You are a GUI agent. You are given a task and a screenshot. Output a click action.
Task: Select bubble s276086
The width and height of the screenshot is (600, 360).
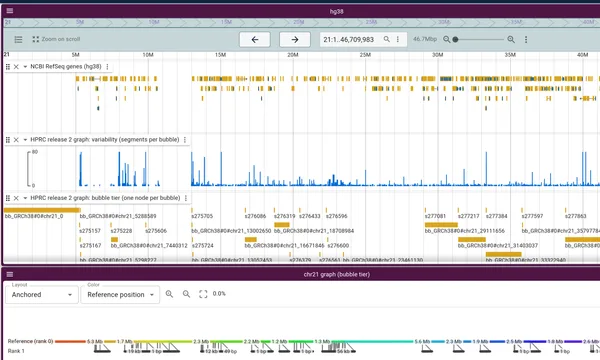point(255,216)
